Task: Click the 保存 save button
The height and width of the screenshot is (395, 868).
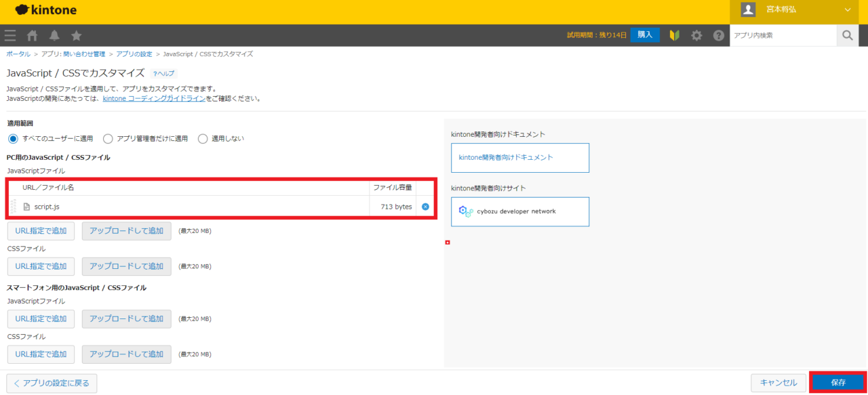Action: point(838,382)
